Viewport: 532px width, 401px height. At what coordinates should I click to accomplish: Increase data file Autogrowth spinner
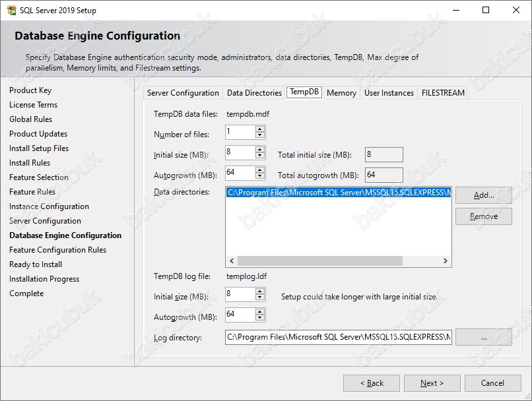(x=260, y=170)
